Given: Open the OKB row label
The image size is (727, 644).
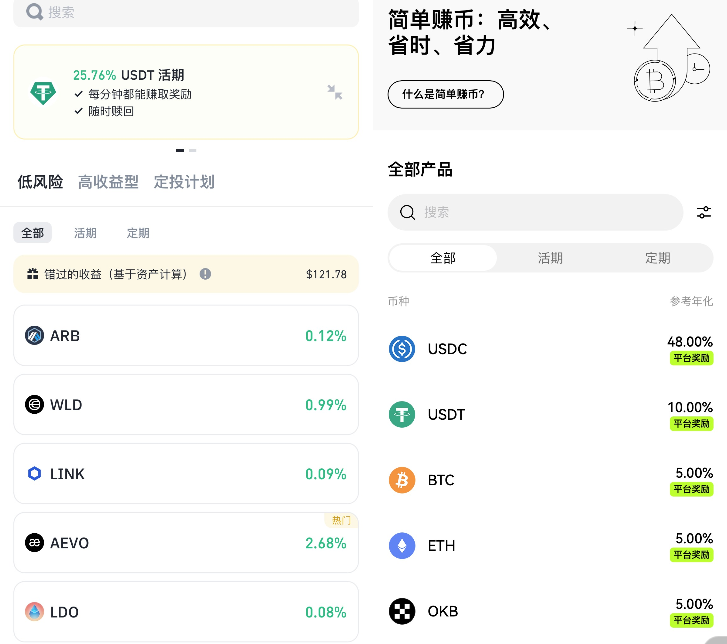Looking at the screenshot, I should pos(443,611).
